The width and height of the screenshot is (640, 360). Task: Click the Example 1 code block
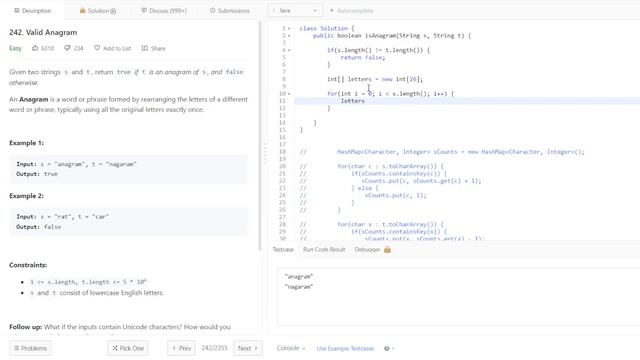pyautogui.click(x=129, y=169)
